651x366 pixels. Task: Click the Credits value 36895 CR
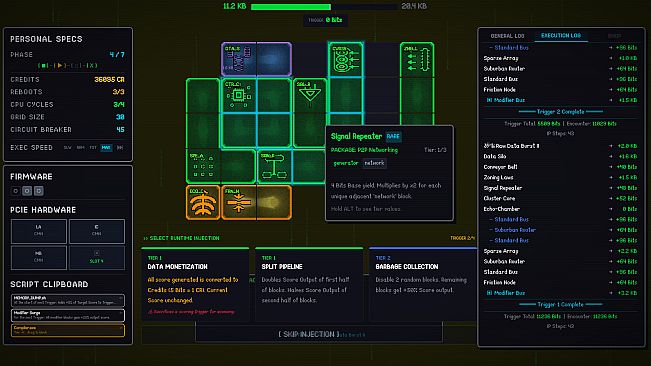click(109, 79)
